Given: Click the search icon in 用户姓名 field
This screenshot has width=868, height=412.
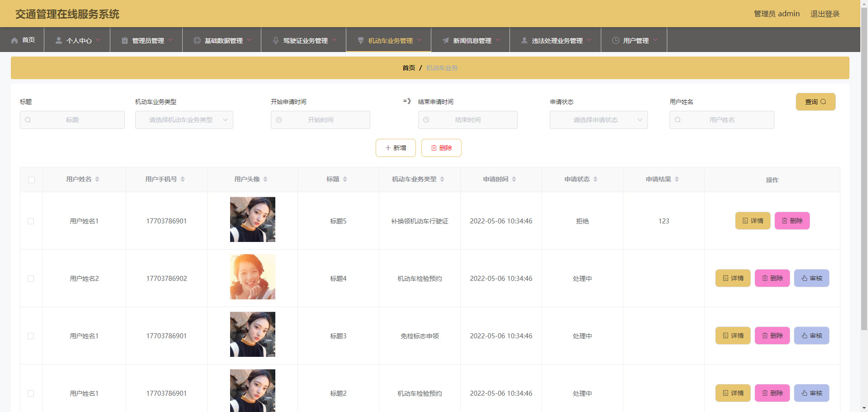Looking at the screenshot, I should [x=678, y=120].
